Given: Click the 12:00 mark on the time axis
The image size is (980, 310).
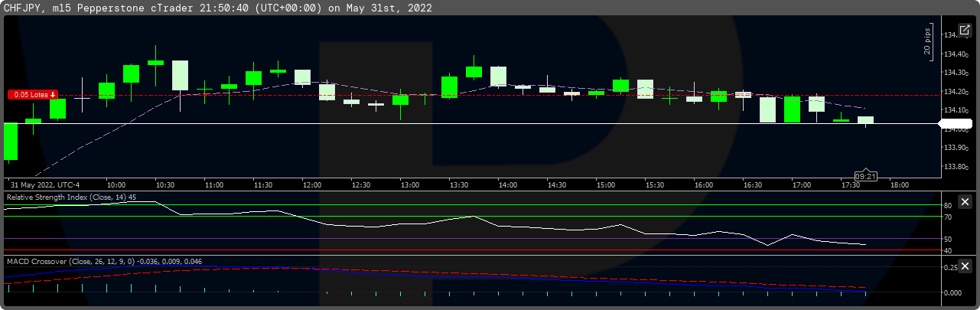Looking at the screenshot, I should tap(311, 185).
